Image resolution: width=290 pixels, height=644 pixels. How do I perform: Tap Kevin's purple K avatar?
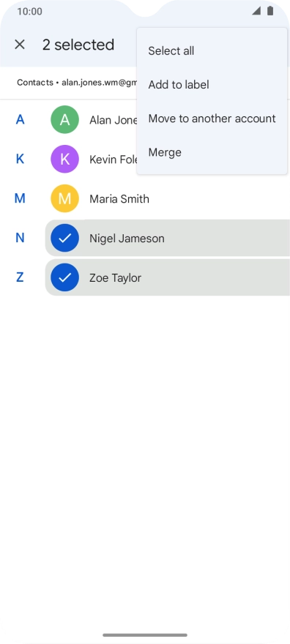click(64, 159)
